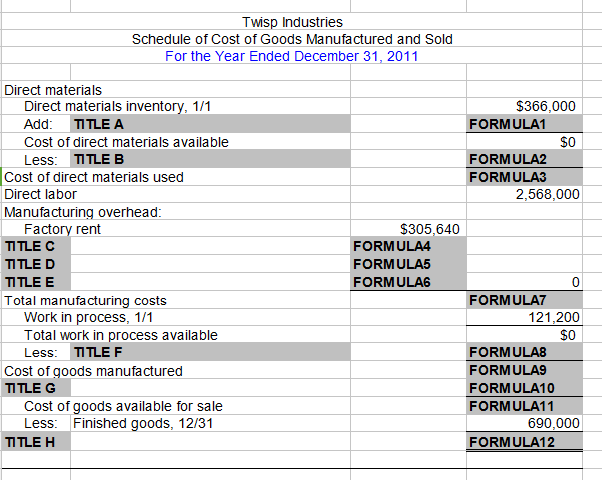Select the FORMULA4 cell
The height and width of the screenshot is (480, 602).
[408, 246]
